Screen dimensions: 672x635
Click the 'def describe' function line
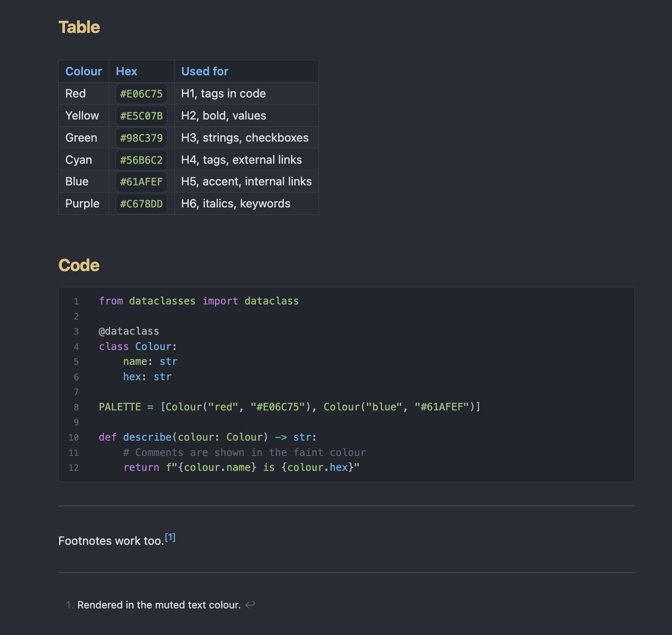pos(208,437)
